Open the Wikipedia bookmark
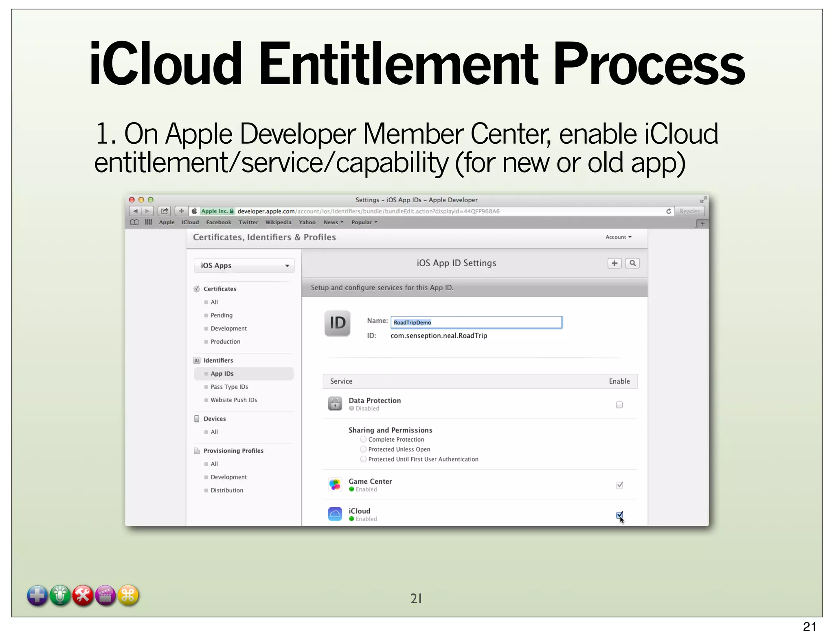This screenshot has height=644, width=834. point(279,222)
